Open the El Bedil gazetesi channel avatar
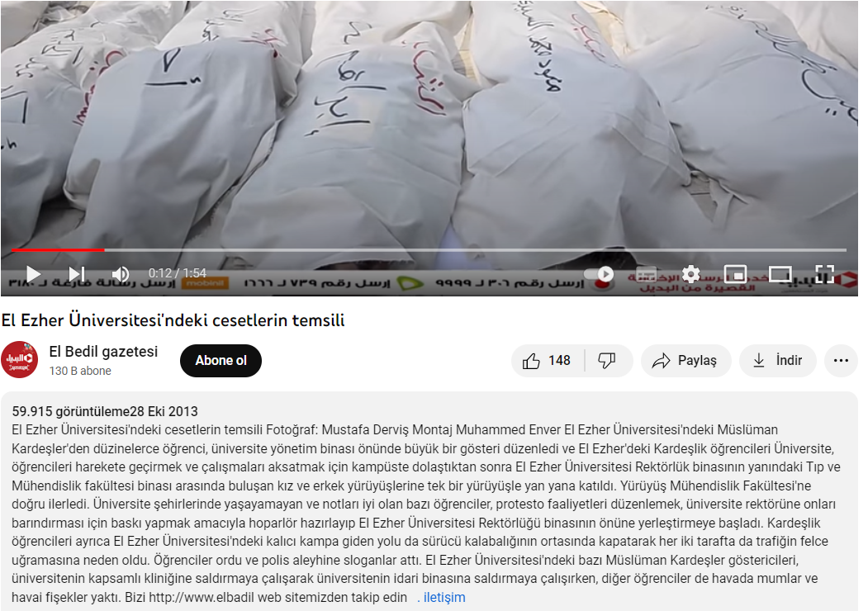This screenshot has height=611, width=868. point(19,360)
